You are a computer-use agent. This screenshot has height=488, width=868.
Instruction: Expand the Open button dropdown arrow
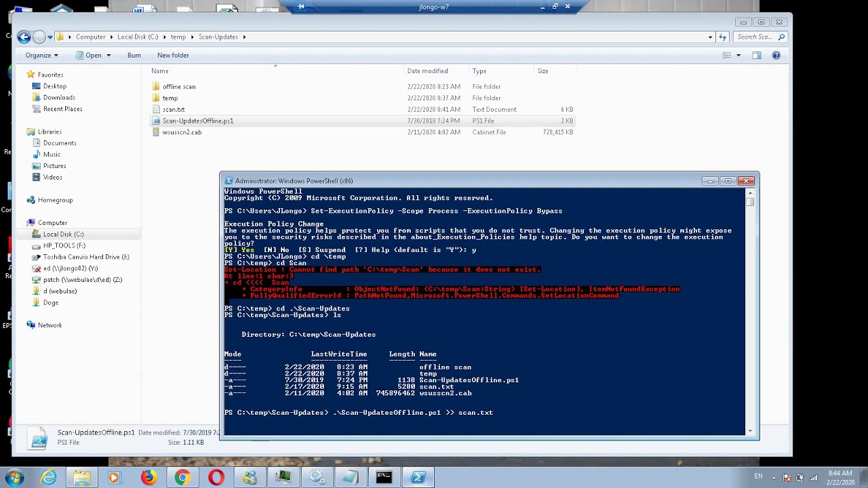coord(108,56)
